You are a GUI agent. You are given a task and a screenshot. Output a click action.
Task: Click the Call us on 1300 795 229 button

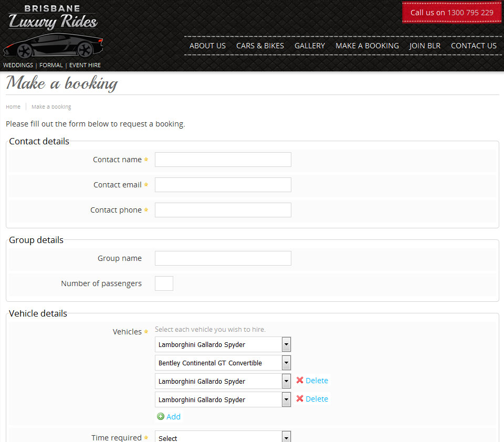coord(451,13)
